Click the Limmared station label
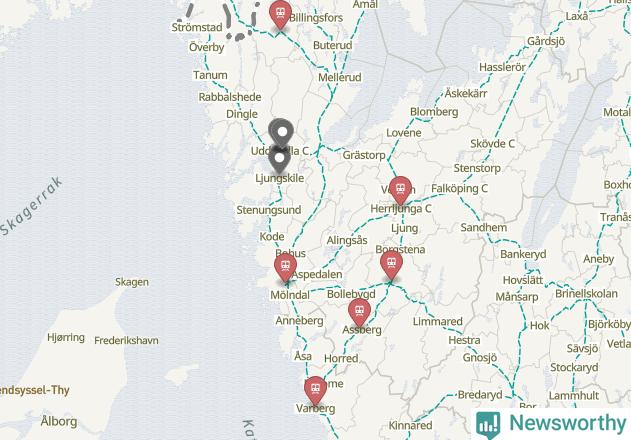631x440 pixels. [438, 322]
